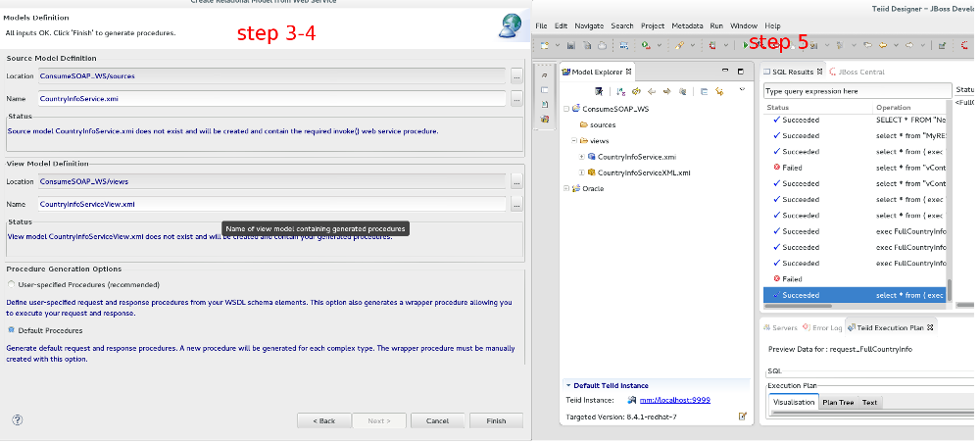This screenshot has width=980, height=442.
Task: Click the edit icon beside Targeted Version
Action: click(x=743, y=417)
